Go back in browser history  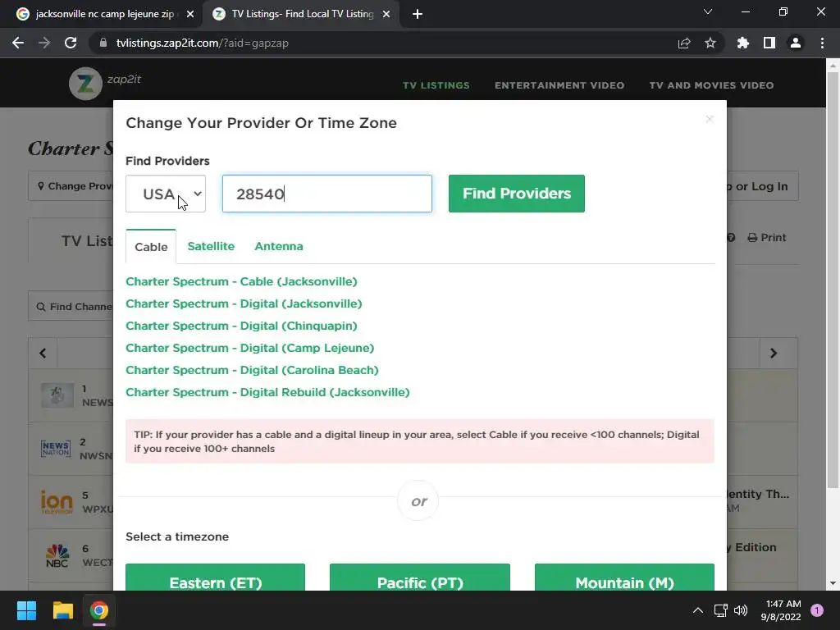18,43
